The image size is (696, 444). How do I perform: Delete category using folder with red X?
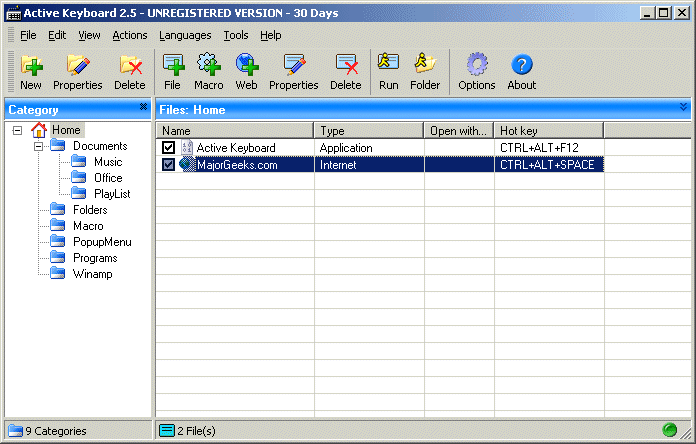[x=130, y=65]
